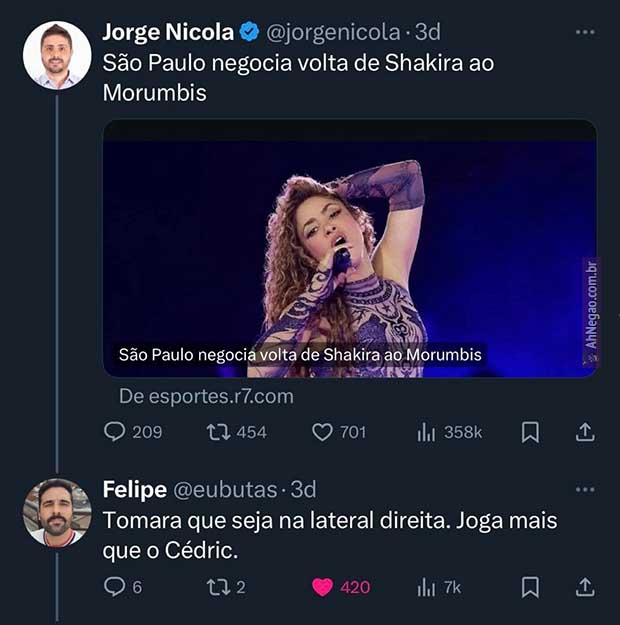Unlike Felipe's reply with 420 likes
Viewport: 620px width, 625px height.
[322, 587]
